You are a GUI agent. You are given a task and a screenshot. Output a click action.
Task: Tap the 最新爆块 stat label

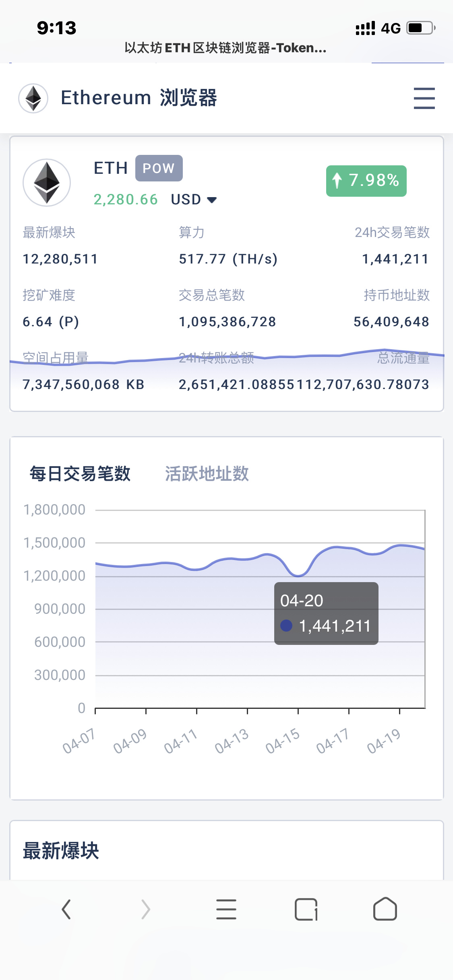pos(49,233)
